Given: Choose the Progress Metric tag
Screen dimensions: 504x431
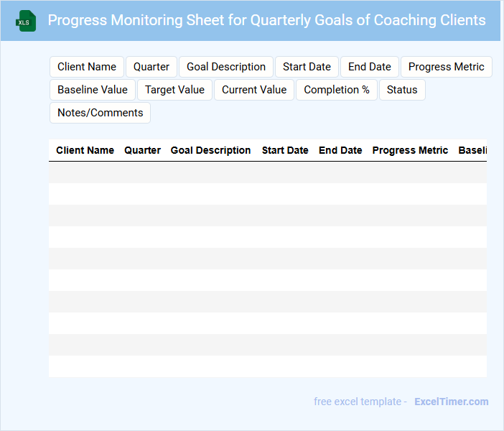Looking at the screenshot, I should pyautogui.click(x=446, y=67).
